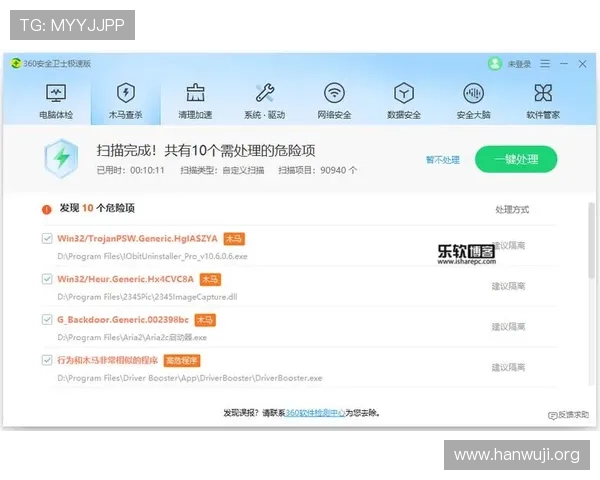The width and height of the screenshot is (600, 480).
Task: Click the 未登录 login text
Action: (519, 64)
